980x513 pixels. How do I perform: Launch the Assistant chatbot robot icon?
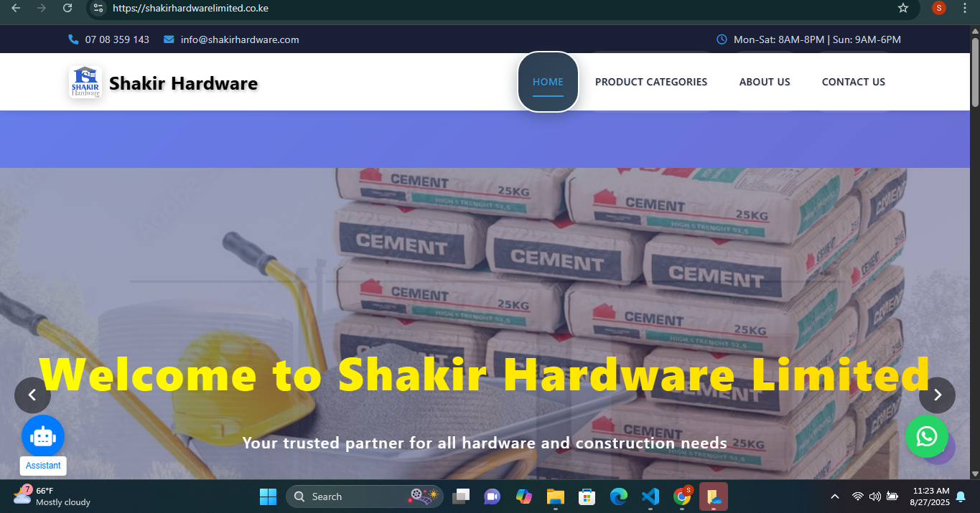point(43,436)
